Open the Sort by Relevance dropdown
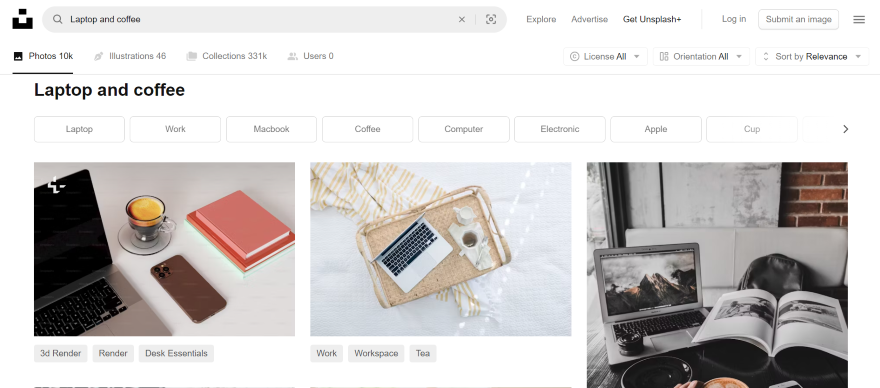 click(812, 56)
